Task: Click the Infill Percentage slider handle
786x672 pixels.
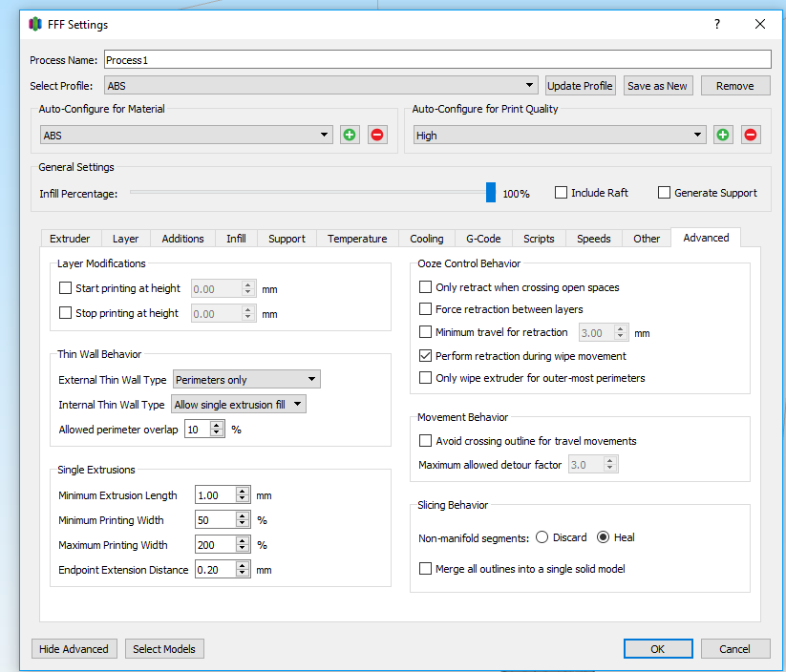Action: pyautogui.click(x=491, y=193)
